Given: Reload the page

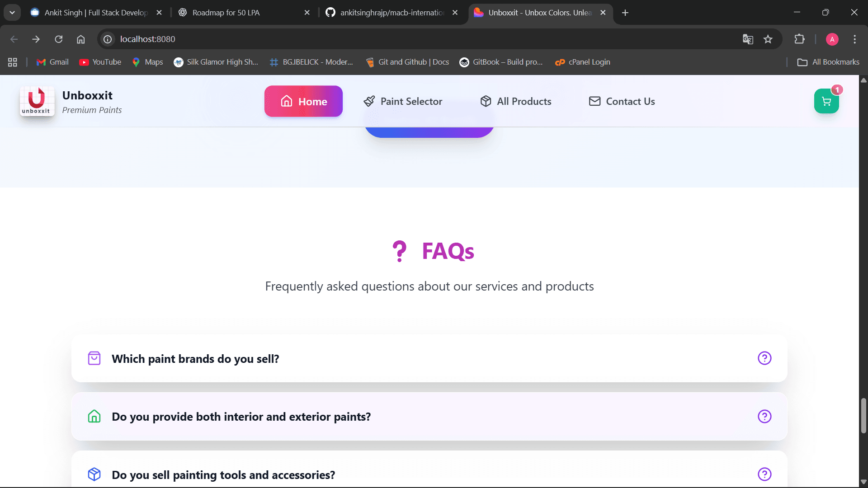Looking at the screenshot, I should coord(59,39).
